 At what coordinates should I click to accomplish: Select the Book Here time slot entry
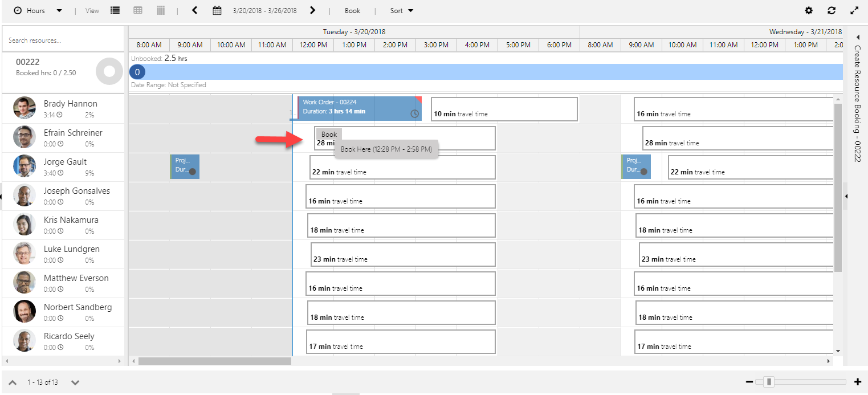coord(386,148)
